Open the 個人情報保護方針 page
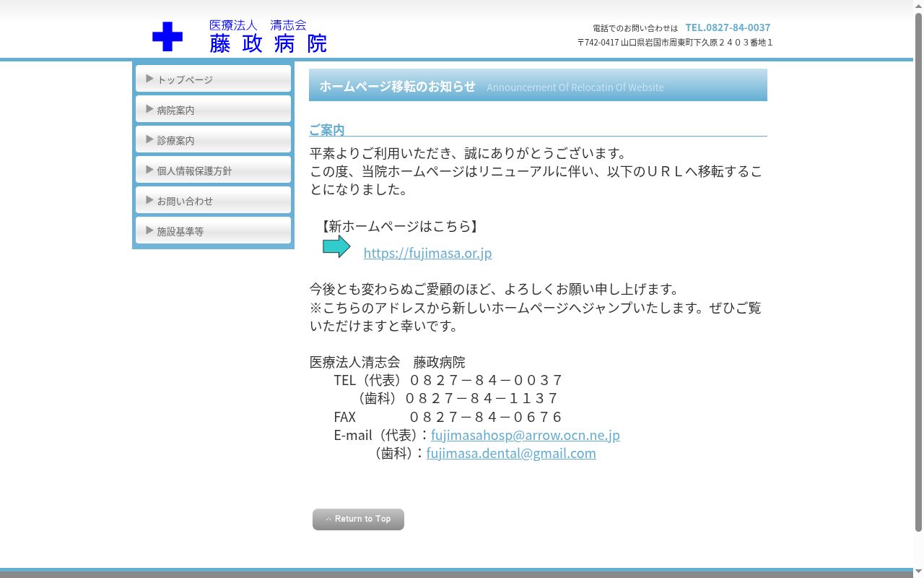The width and height of the screenshot is (924, 578). coord(213,170)
